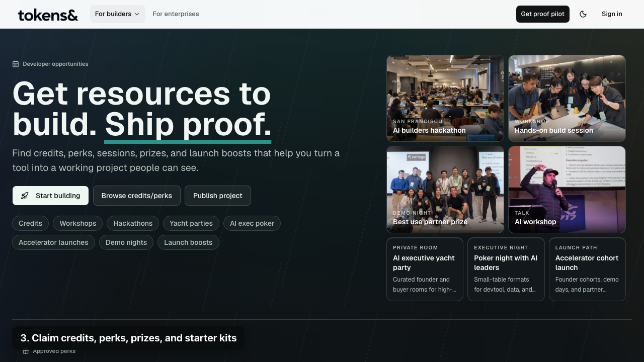Click Get proof pilot button
The image size is (644, 362).
click(x=542, y=14)
